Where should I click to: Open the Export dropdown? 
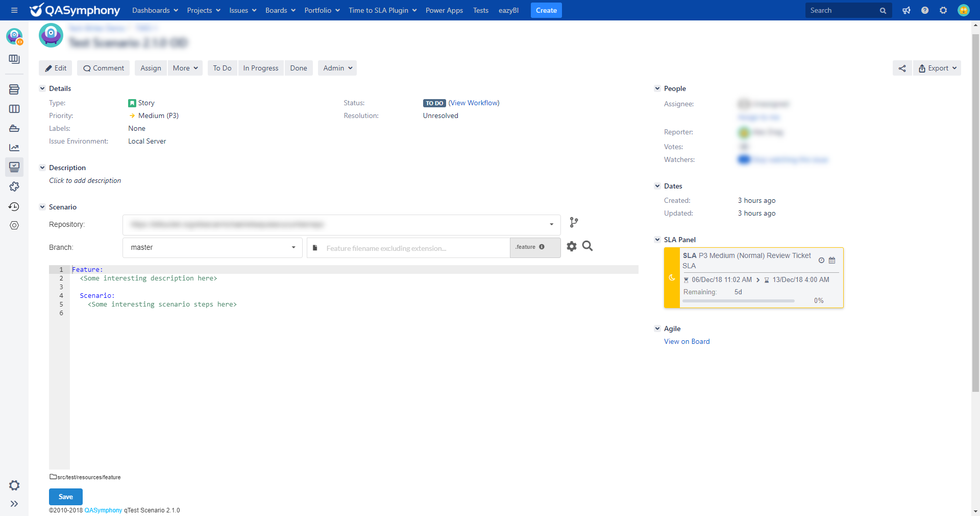[x=937, y=68]
